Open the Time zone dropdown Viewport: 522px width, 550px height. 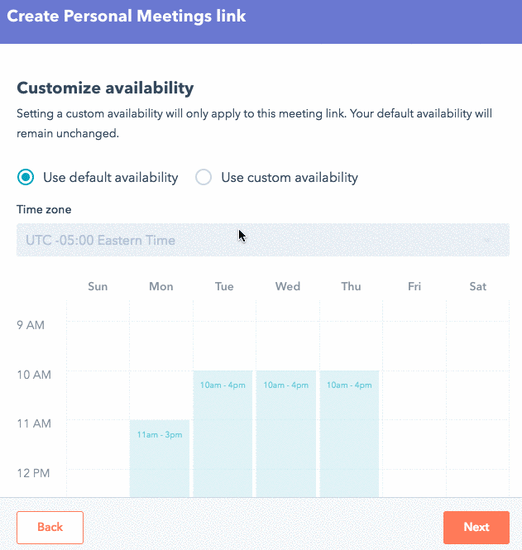click(x=263, y=240)
